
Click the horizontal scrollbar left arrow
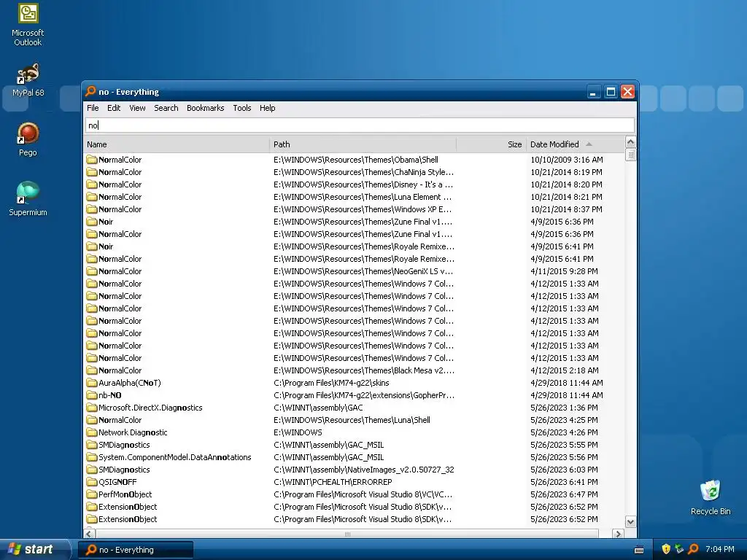tap(89, 534)
